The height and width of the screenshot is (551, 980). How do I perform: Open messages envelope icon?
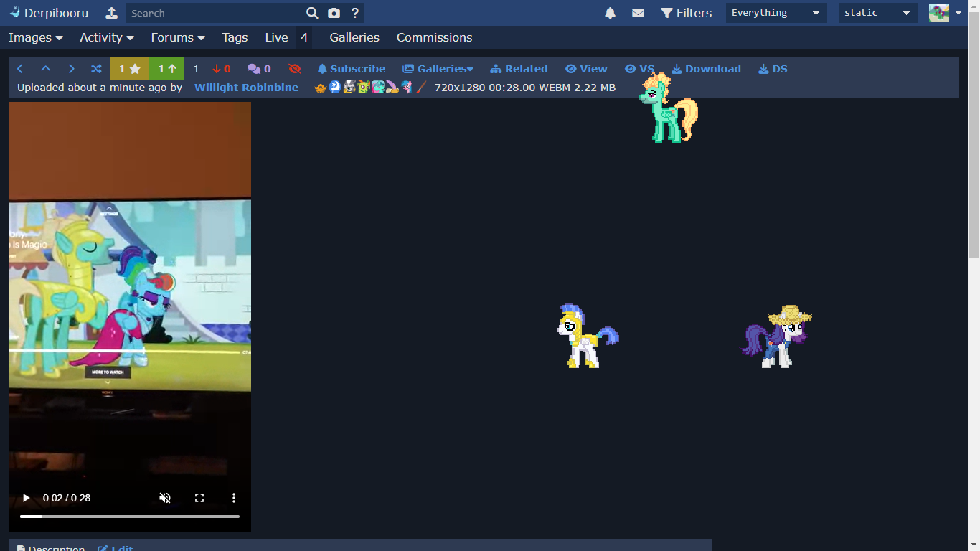(638, 13)
